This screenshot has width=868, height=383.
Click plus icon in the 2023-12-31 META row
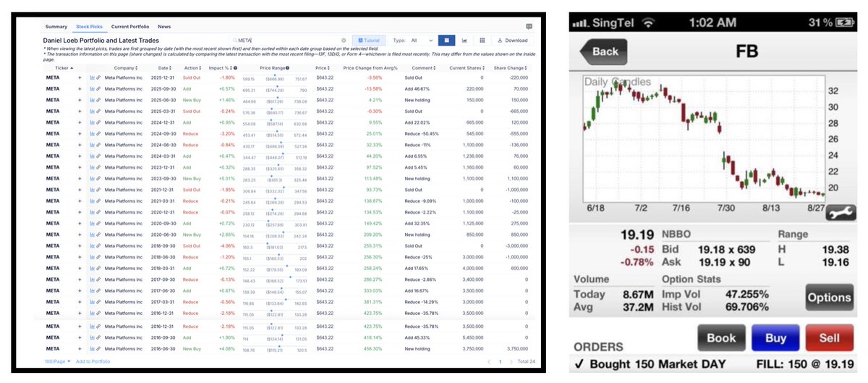pos(80,167)
